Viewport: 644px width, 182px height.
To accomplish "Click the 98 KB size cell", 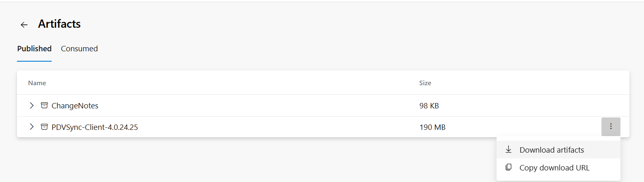I will click(x=429, y=106).
